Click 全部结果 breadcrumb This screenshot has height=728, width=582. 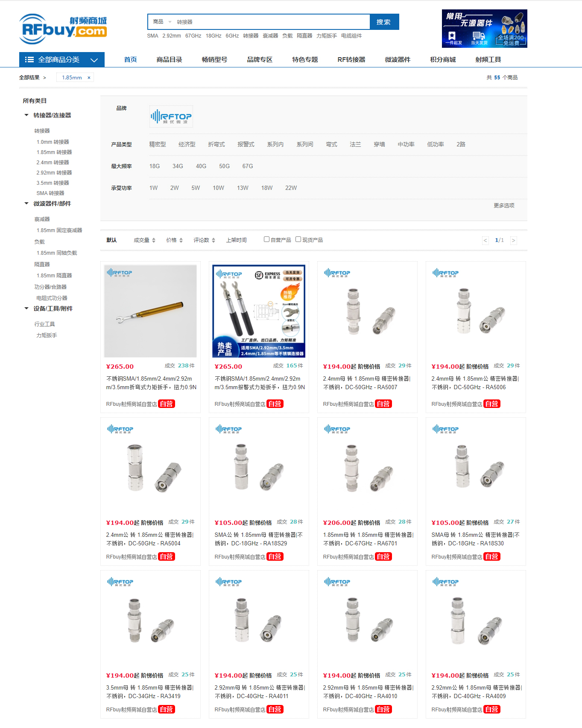pos(29,78)
